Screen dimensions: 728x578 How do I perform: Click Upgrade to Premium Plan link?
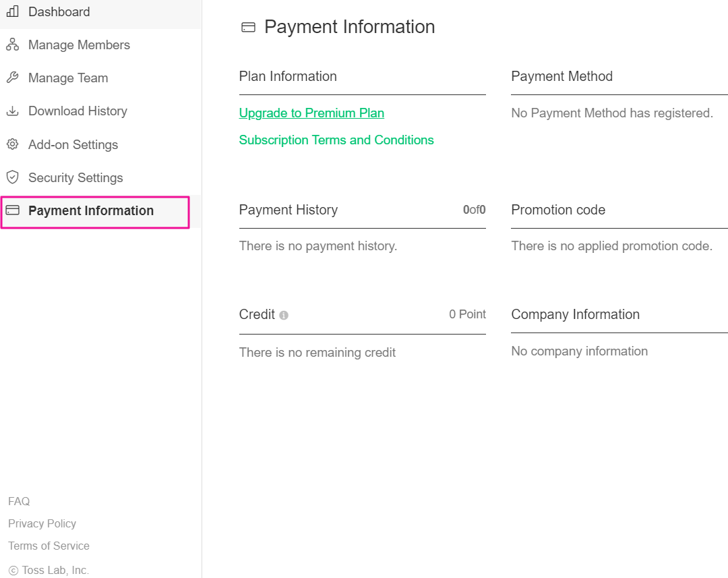coord(311,113)
